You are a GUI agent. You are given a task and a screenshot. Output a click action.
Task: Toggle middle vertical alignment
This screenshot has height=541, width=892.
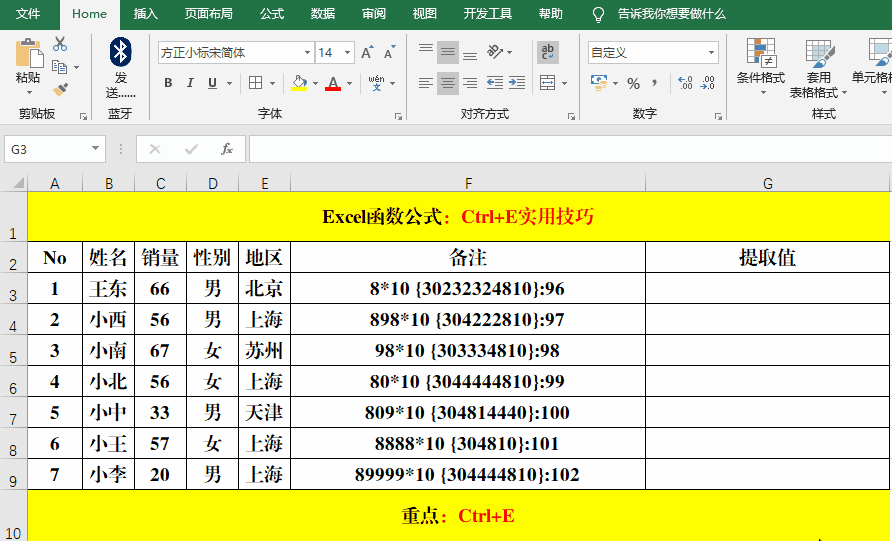tap(448, 52)
